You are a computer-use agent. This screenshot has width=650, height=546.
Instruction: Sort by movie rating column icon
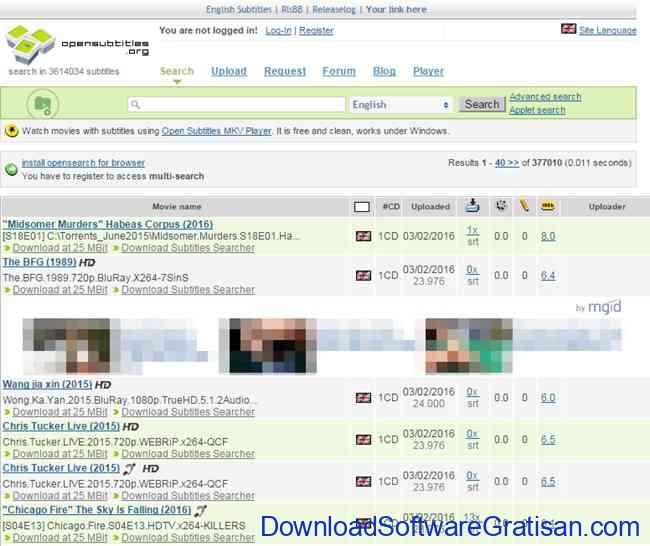click(548, 205)
